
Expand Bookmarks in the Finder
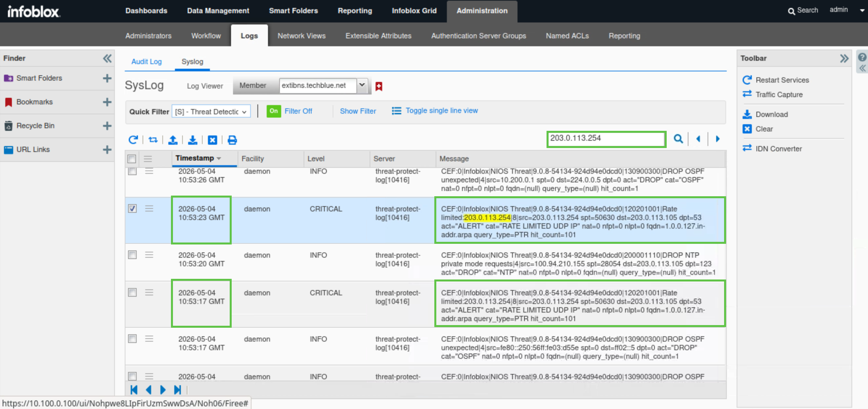[x=107, y=102]
